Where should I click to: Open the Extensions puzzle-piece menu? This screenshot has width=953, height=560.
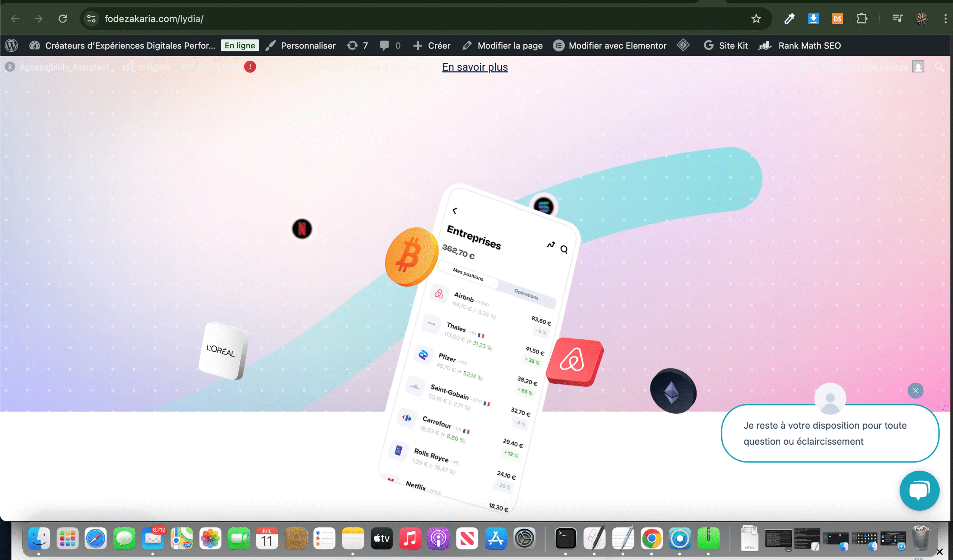point(862,19)
